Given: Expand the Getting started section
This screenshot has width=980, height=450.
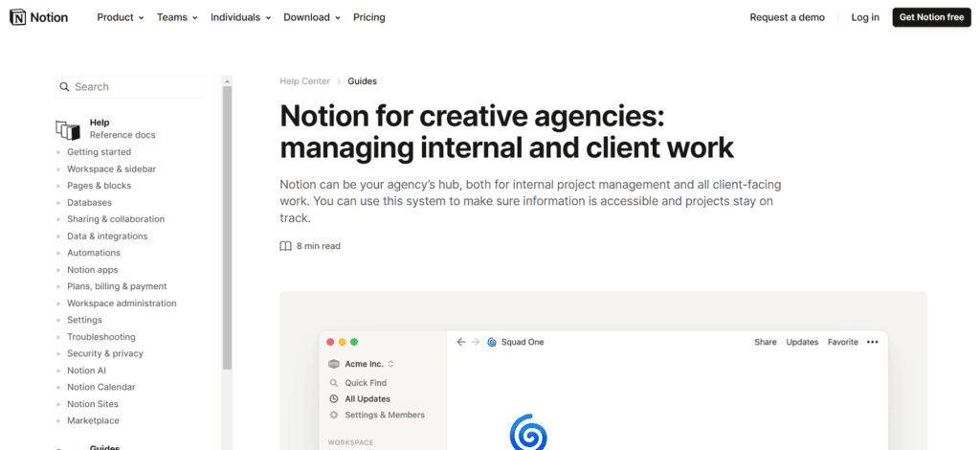Looking at the screenshot, I should click(99, 152).
